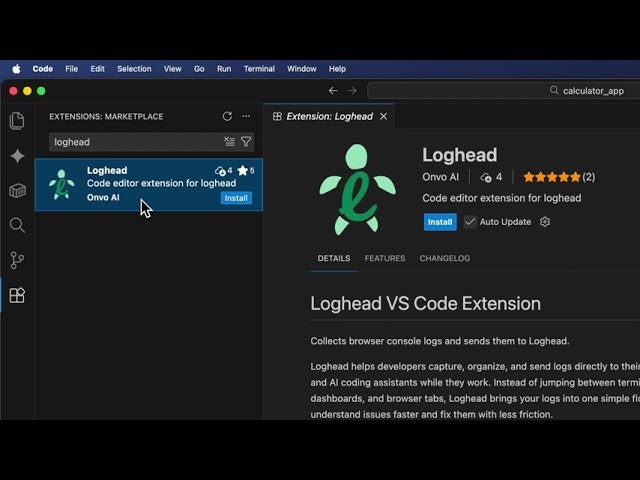Viewport: 640px width, 480px height.
Task: Click the install count on Loghead list item
Action: [224, 171]
